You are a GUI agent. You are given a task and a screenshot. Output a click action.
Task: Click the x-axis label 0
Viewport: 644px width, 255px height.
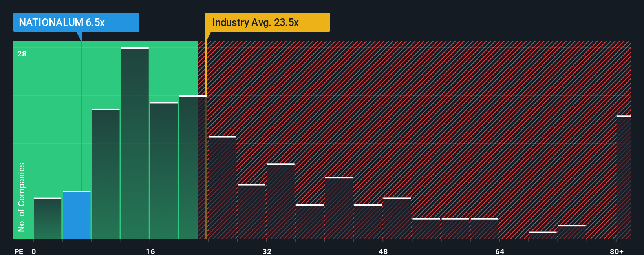click(x=34, y=251)
